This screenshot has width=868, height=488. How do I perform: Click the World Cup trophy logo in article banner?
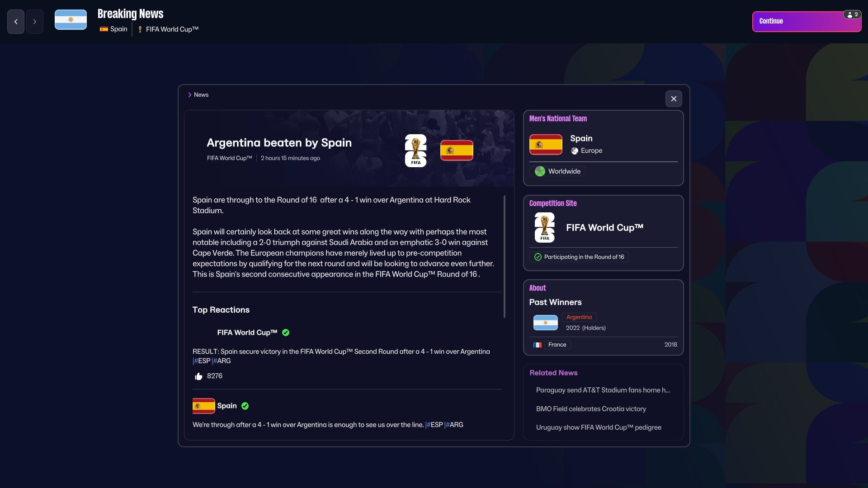pyautogui.click(x=415, y=150)
